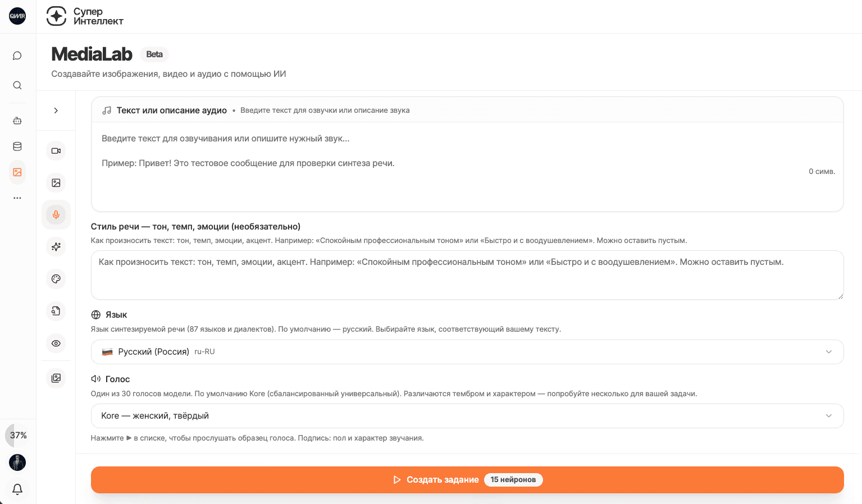This screenshot has height=504, width=862.
Task: Focus the speech style text field
Action: tap(467, 275)
